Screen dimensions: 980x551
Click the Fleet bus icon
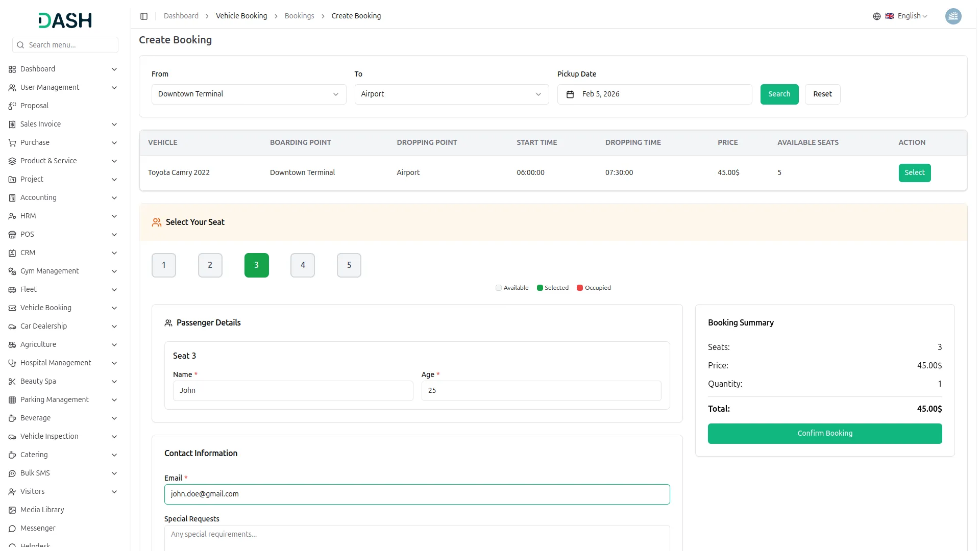point(12,290)
